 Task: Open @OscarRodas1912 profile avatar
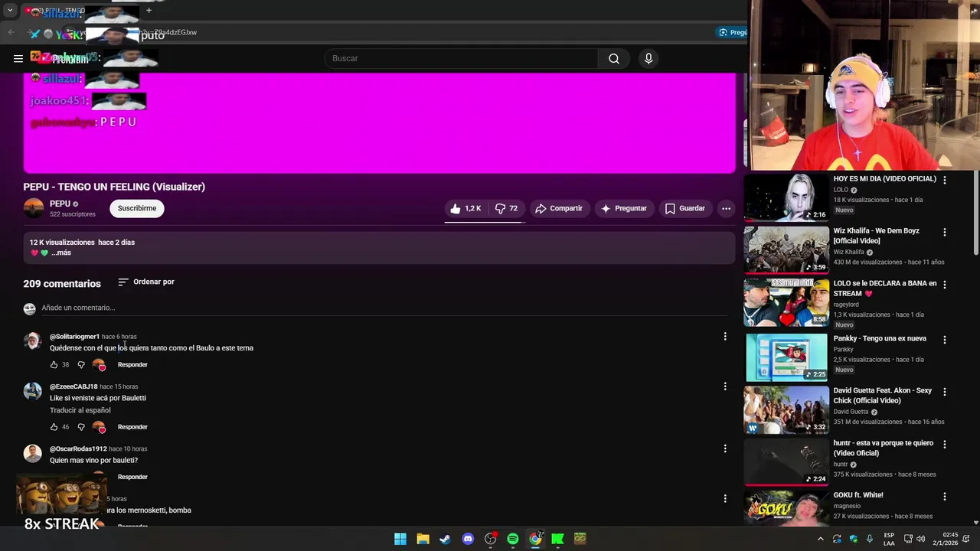pos(33,454)
